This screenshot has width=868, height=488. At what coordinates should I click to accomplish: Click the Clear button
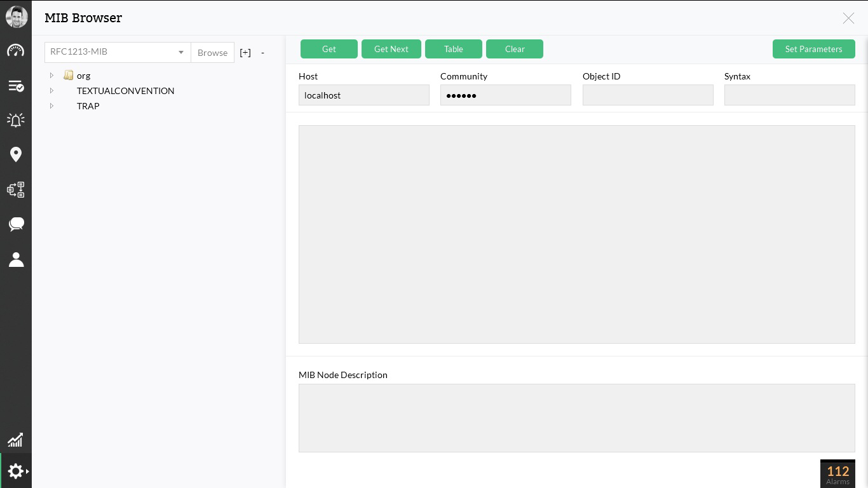(515, 49)
